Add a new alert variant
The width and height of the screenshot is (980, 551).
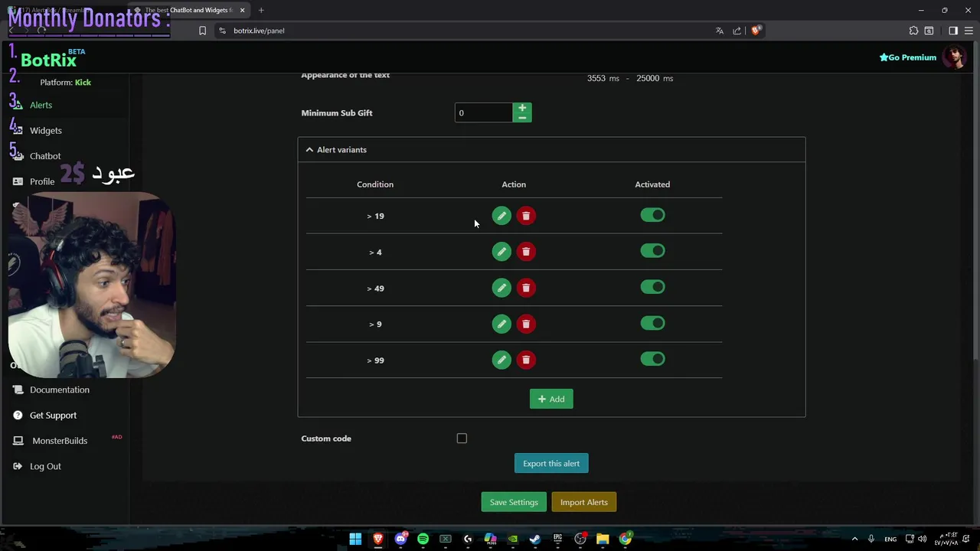(551, 399)
